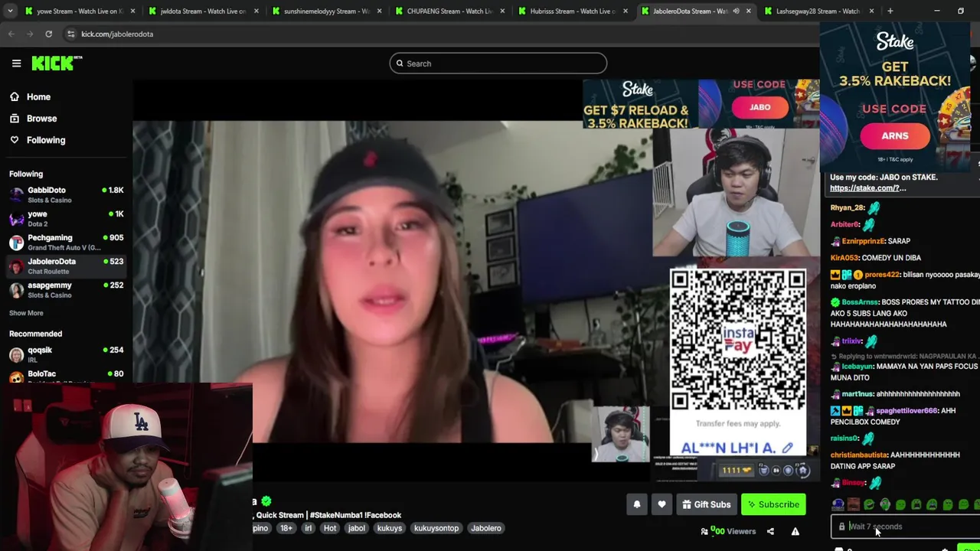The image size is (980, 551).
Task: Reload the page
Action: [48, 34]
